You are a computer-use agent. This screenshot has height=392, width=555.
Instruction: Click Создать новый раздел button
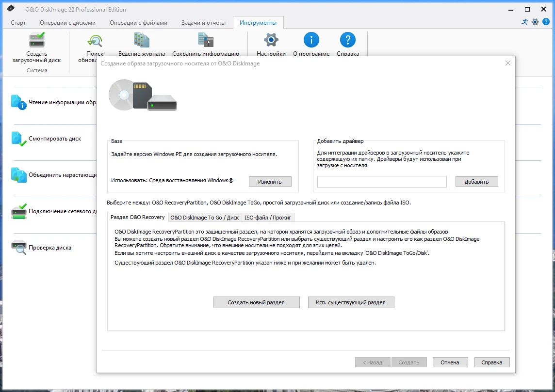(256, 302)
